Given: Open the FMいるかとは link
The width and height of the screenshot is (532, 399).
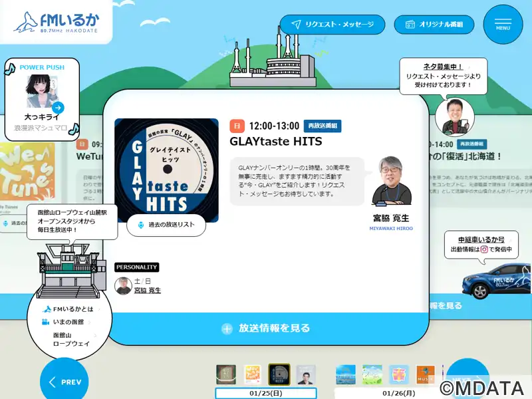Looking at the screenshot, I should 72,309.
